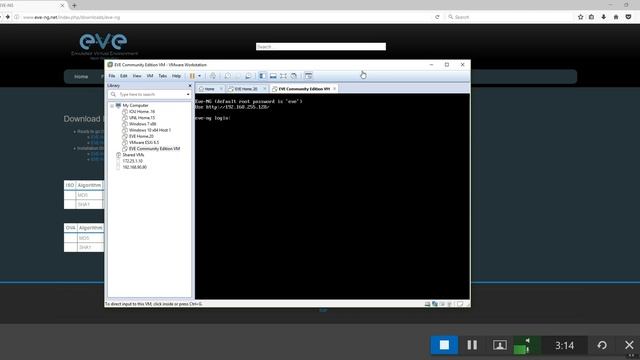Viewport: 640px width, 360px height.
Task: Collapse the My Computer tree node
Action: point(112,105)
